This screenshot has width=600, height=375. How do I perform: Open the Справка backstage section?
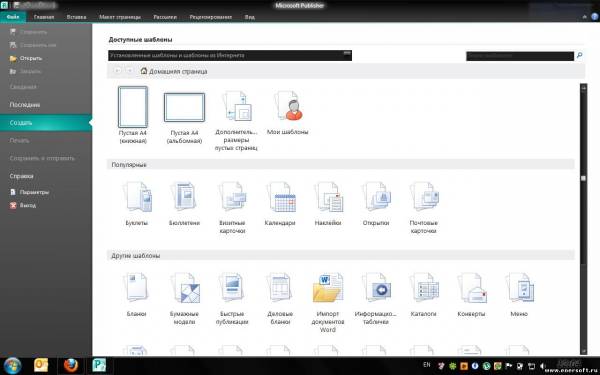pyautogui.click(x=21, y=176)
